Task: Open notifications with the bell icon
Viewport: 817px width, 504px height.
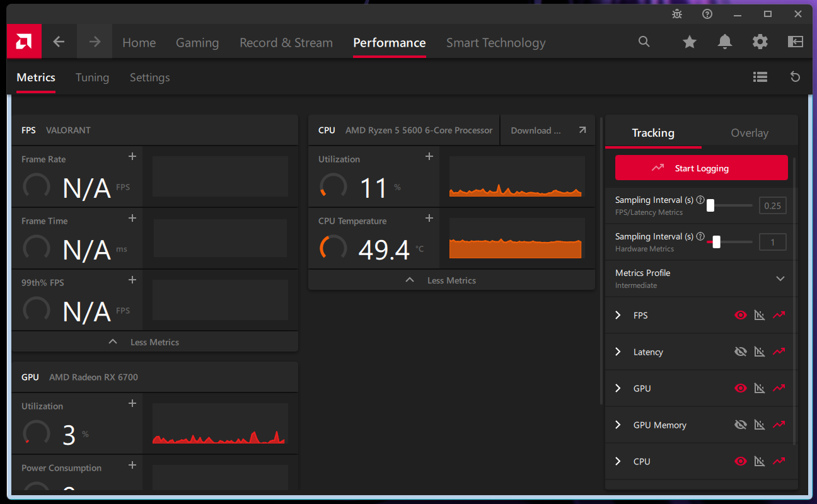Action: (x=725, y=42)
